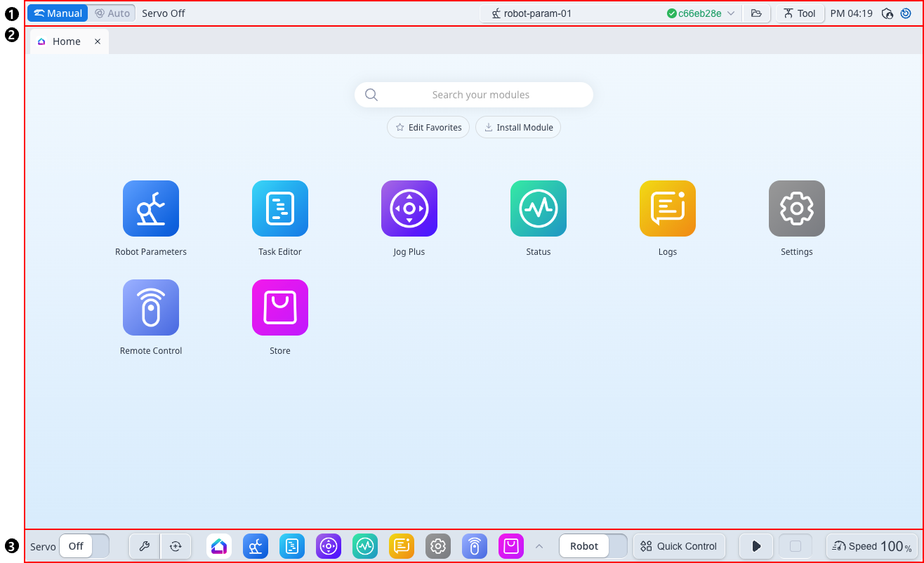Launch the Remote Control module
Viewport: 924px width, 563px height.
(151, 307)
